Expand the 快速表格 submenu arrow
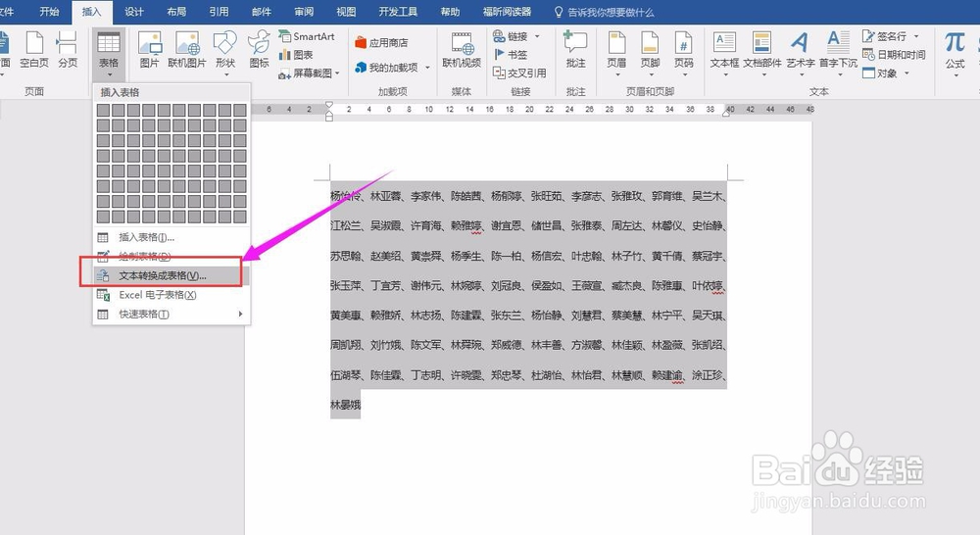 [241, 314]
